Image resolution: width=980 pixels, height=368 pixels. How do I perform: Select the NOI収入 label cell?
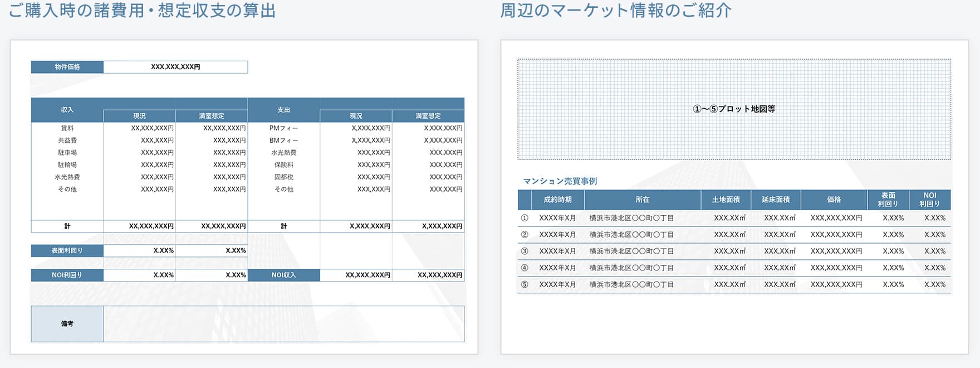[x=284, y=275]
